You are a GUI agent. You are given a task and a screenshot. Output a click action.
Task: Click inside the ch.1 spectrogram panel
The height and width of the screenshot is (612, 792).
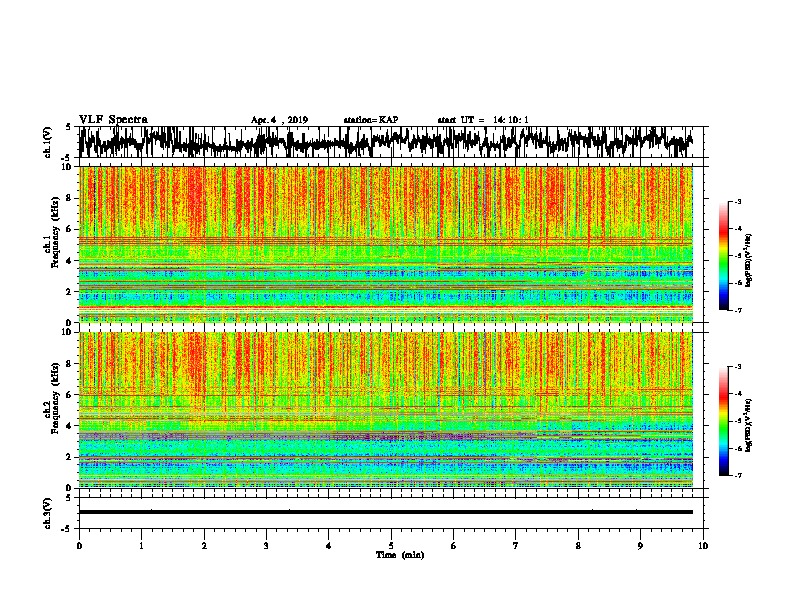coord(385,244)
